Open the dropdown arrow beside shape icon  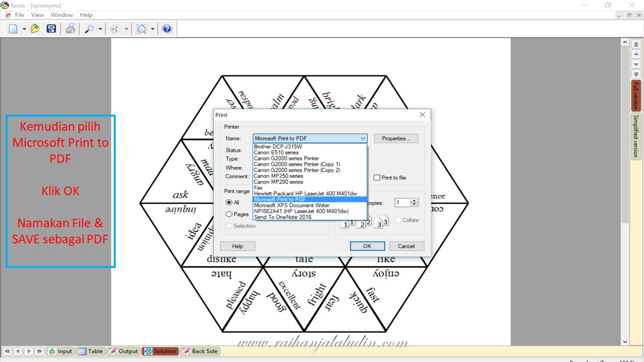(126, 29)
